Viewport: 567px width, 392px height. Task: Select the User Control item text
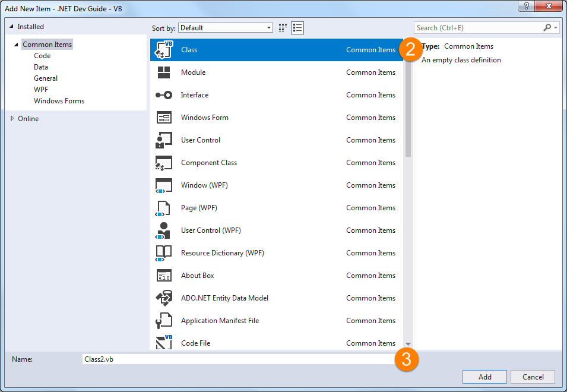pos(201,140)
